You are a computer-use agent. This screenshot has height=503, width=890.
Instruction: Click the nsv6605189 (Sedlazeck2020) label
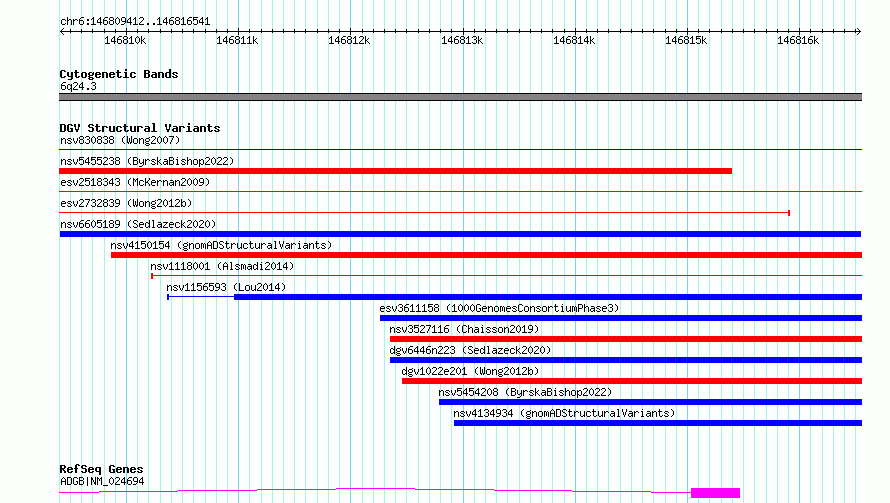pos(138,224)
